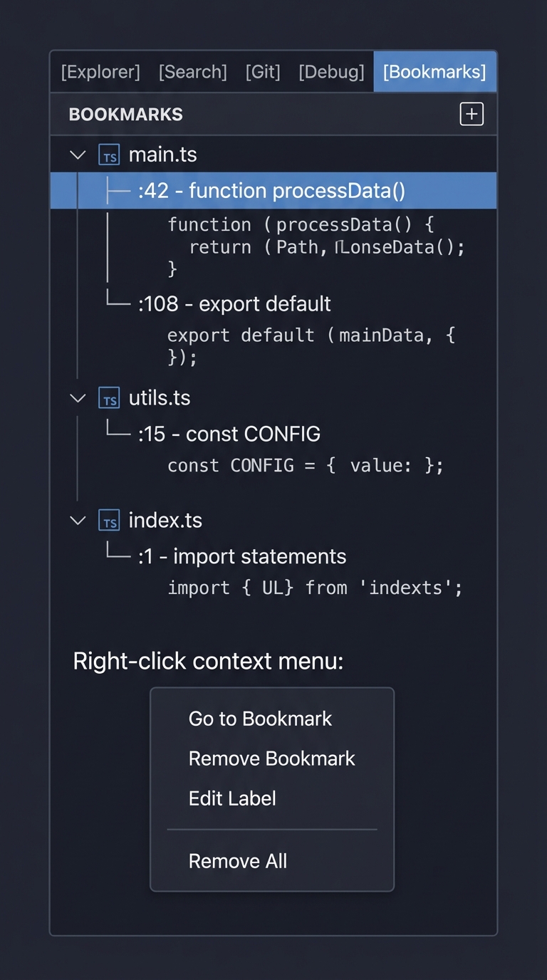547x980 pixels.
Task: Click Edit Label in the context menu
Action: click(232, 798)
